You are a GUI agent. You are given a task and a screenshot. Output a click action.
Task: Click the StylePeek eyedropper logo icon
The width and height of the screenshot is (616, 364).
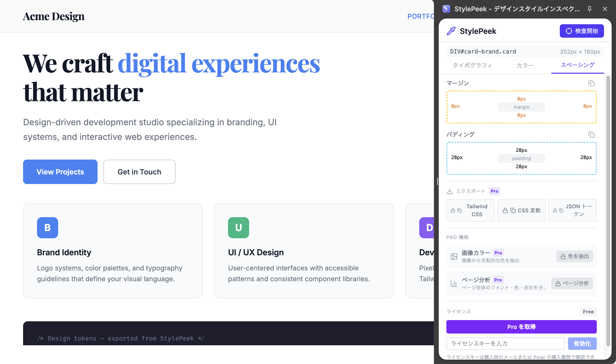pyautogui.click(x=451, y=31)
